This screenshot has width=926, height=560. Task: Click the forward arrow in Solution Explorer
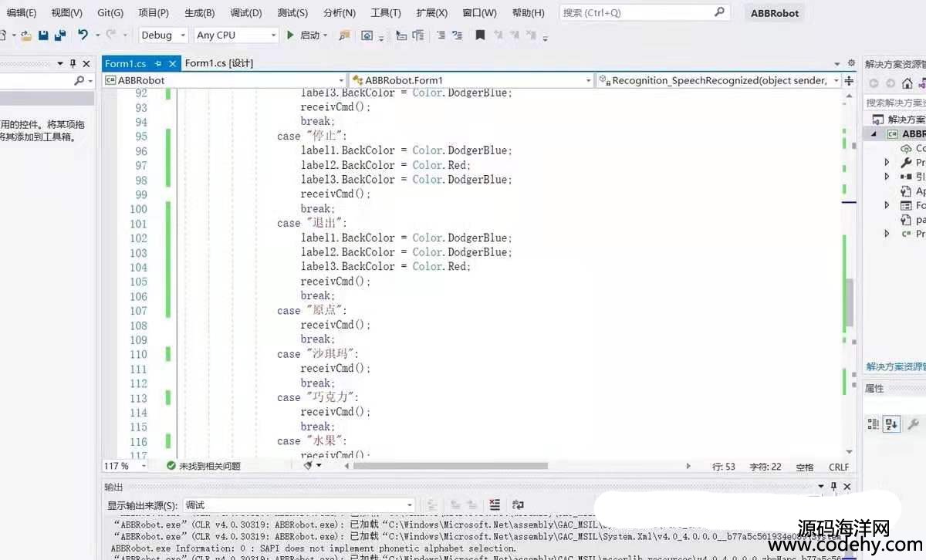891,83
